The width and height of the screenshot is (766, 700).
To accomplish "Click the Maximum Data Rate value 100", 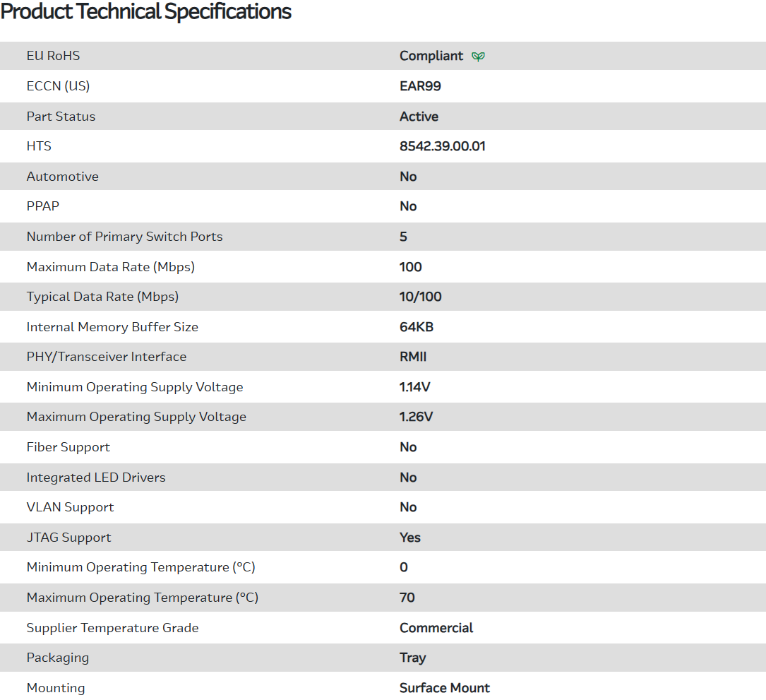I will tap(410, 267).
